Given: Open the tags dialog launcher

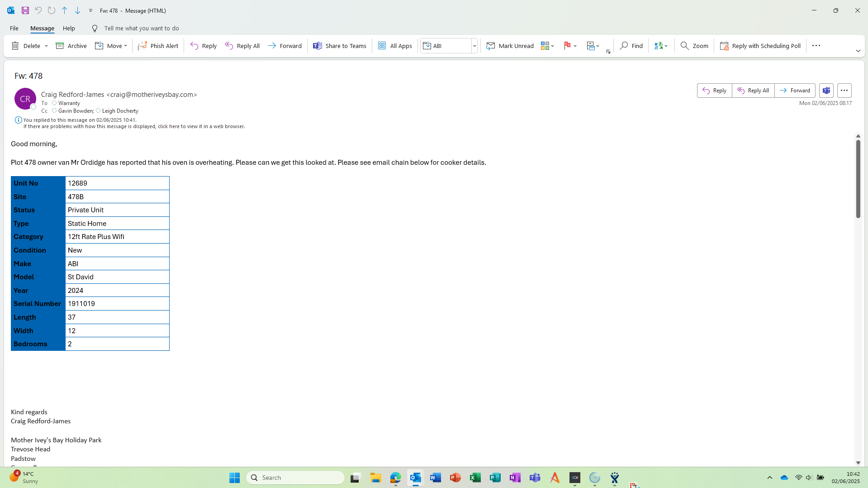Looking at the screenshot, I should 608,52.
